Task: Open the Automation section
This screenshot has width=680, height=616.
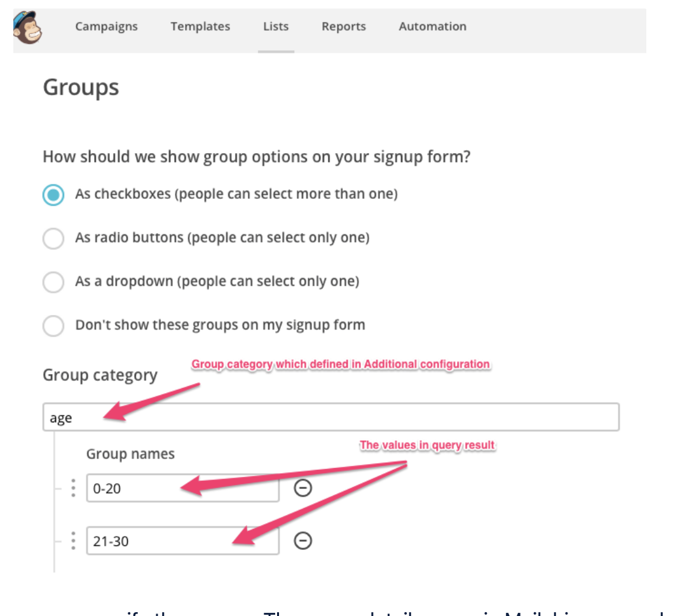Action: pyautogui.click(x=432, y=27)
